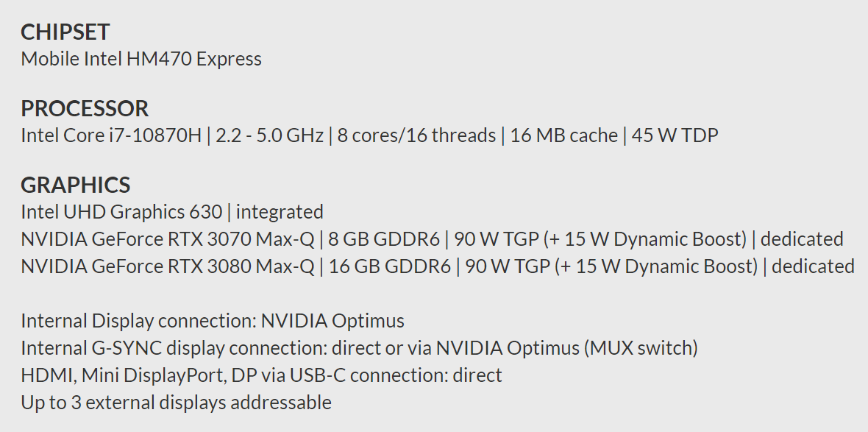Click NVIDIA GeForce RTX 3070 Max-Q

[168, 239]
